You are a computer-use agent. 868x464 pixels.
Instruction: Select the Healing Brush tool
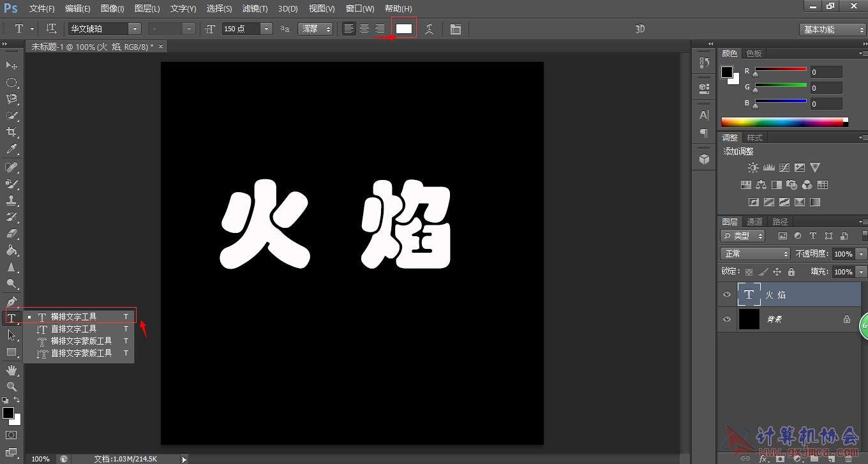(11, 167)
